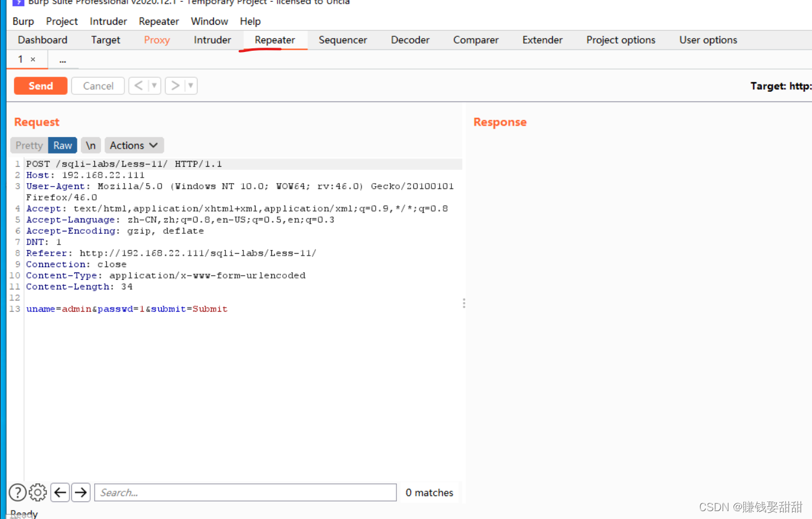812x519 pixels.
Task: Click the Accept header line
Action: (x=237, y=208)
